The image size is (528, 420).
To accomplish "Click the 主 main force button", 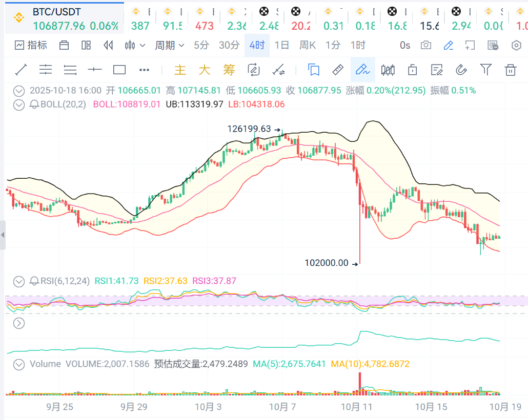I will (x=180, y=70).
